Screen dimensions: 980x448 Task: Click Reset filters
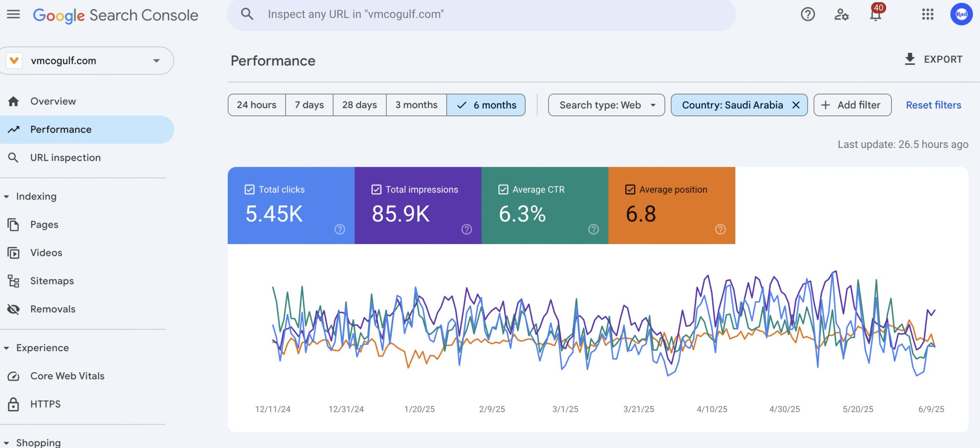[x=933, y=105]
